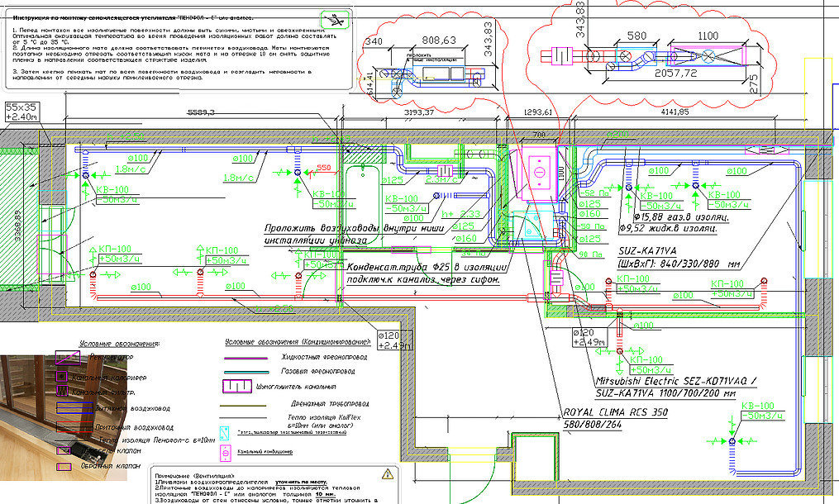Select the ducted AC unit on the floor plan
The width and height of the screenshot is (839, 504).
tap(538, 174)
